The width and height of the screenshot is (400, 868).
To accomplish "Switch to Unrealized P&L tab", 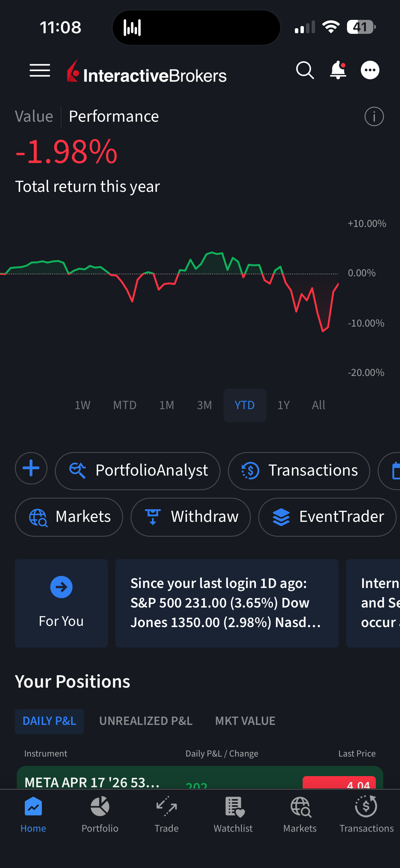I will 146,721.
